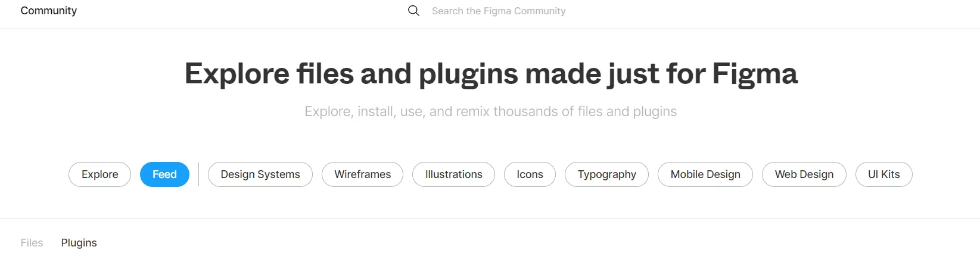Switch to the Files tab
The image size is (980, 278).
(x=32, y=243)
